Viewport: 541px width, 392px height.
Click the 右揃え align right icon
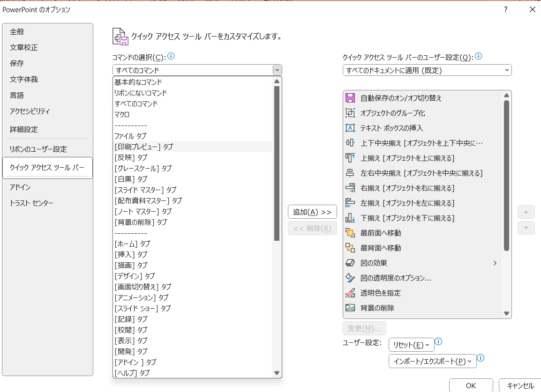(x=350, y=188)
